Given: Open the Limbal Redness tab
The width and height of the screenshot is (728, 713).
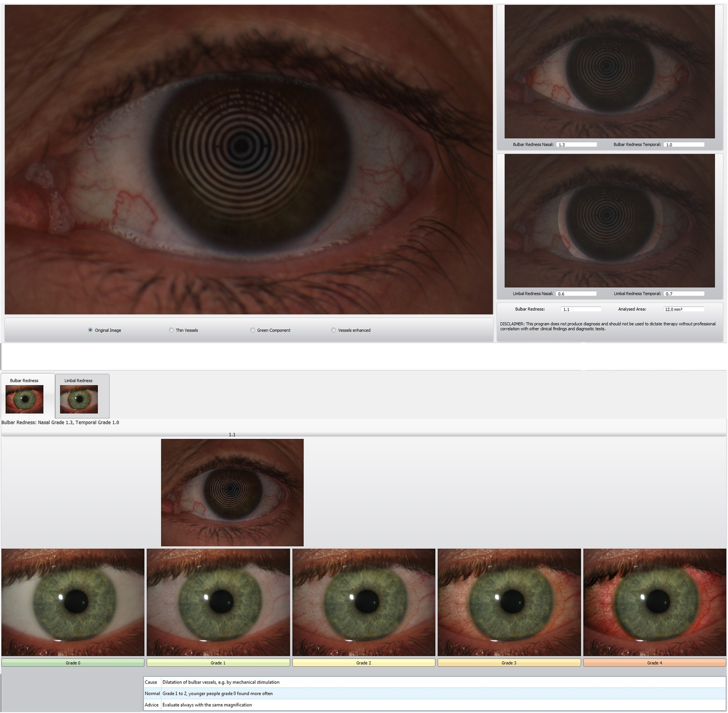Looking at the screenshot, I should (x=82, y=396).
